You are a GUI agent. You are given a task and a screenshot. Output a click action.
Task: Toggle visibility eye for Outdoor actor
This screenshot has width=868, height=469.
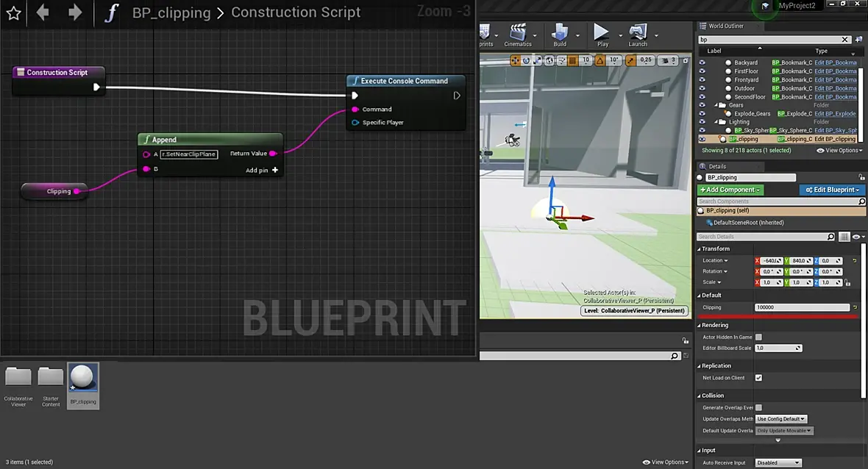click(702, 88)
